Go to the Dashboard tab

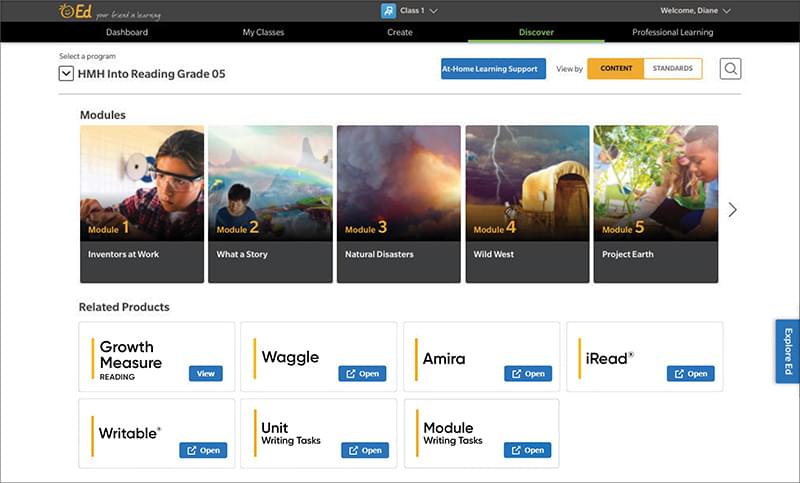[x=127, y=32]
